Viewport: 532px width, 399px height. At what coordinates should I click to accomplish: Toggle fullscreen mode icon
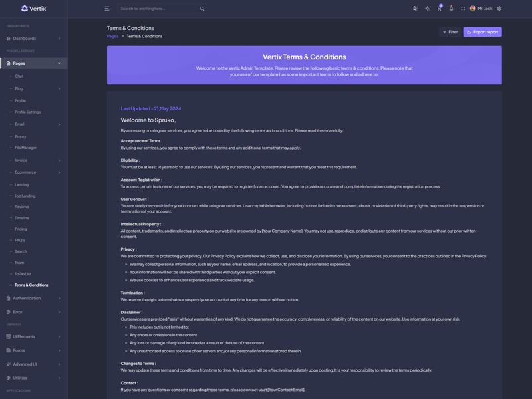(463, 9)
